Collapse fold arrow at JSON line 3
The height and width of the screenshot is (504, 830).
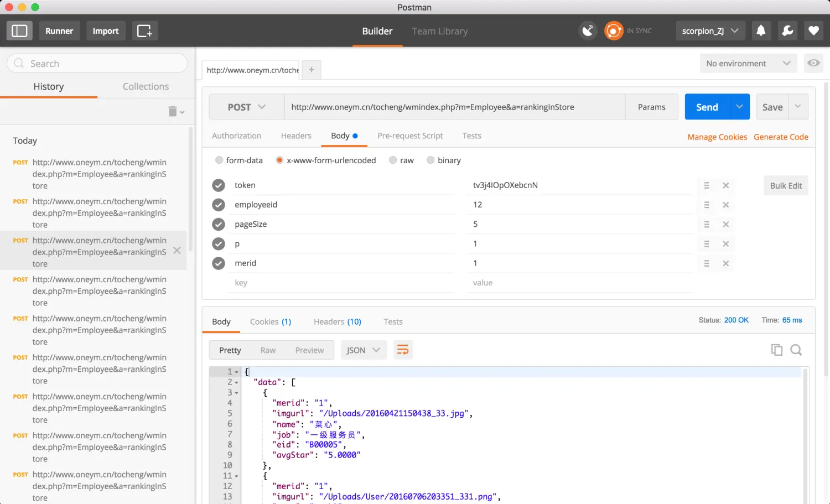(237, 393)
